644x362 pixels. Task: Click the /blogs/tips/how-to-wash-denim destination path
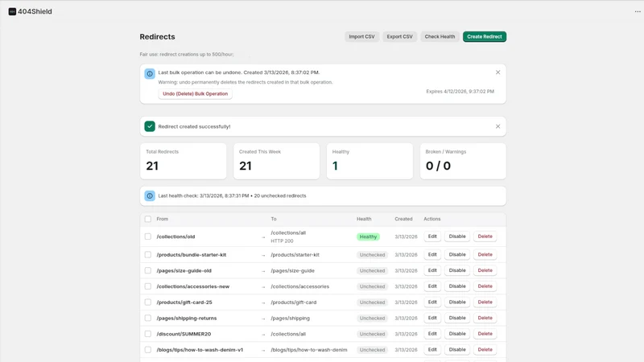pos(309,350)
